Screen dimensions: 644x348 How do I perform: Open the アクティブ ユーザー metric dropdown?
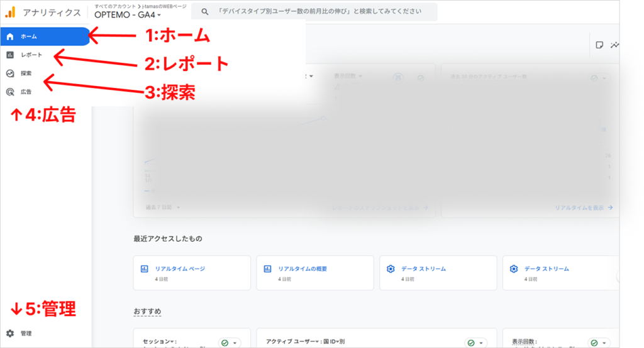pyautogui.click(x=292, y=342)
